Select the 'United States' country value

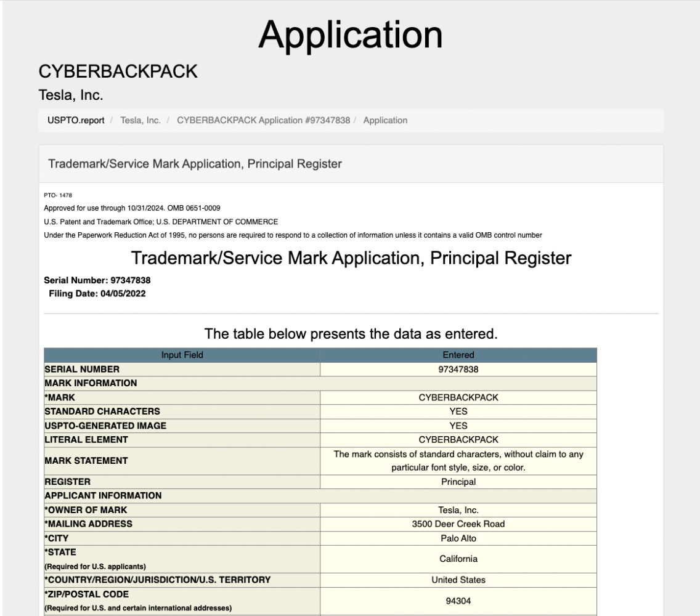click(x=458, y=580)
